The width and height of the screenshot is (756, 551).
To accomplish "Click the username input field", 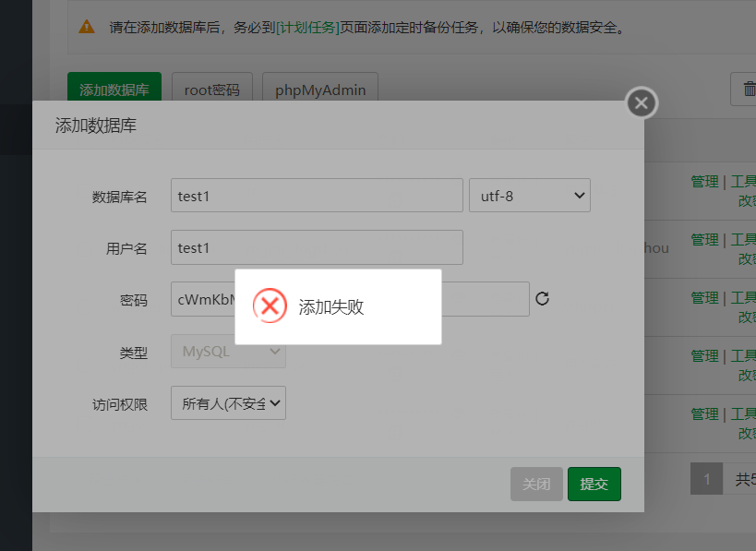I will 317,247.
